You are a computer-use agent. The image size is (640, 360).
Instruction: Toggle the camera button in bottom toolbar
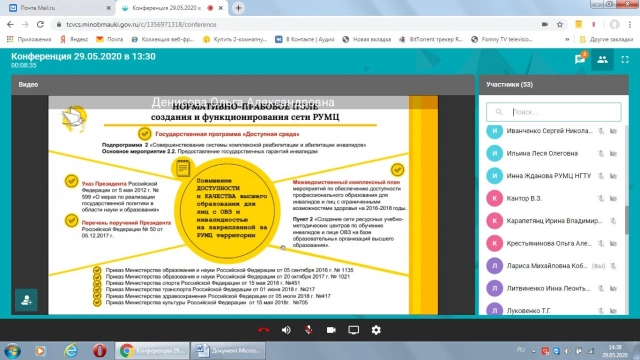coord(331,330)
